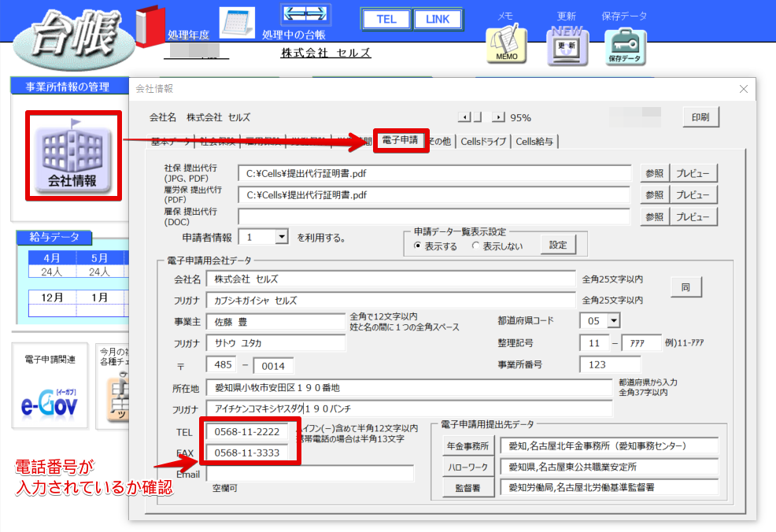Switch to the 社会保険 tab

point(218,142)
